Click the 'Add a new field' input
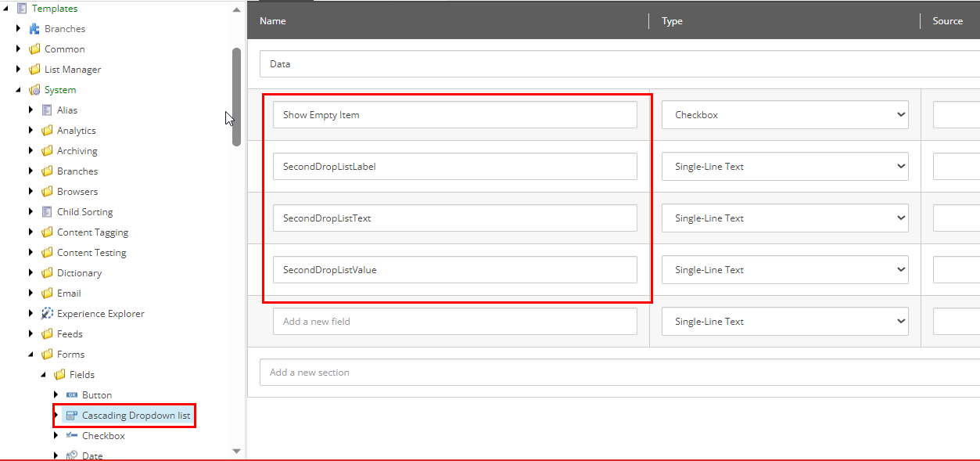Image resolution: width=980 pixels, height=461 pixels. click(454, 322)
